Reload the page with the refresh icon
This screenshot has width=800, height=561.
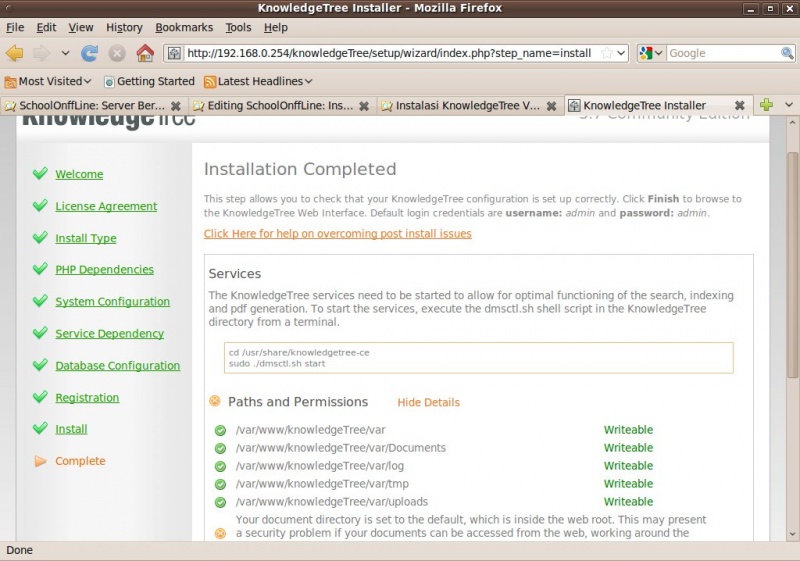89,53
